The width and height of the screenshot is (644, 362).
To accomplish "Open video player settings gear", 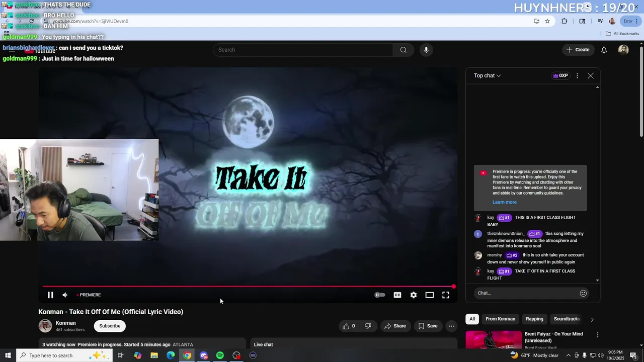I will pyautogui.click(x=414, y=295).
